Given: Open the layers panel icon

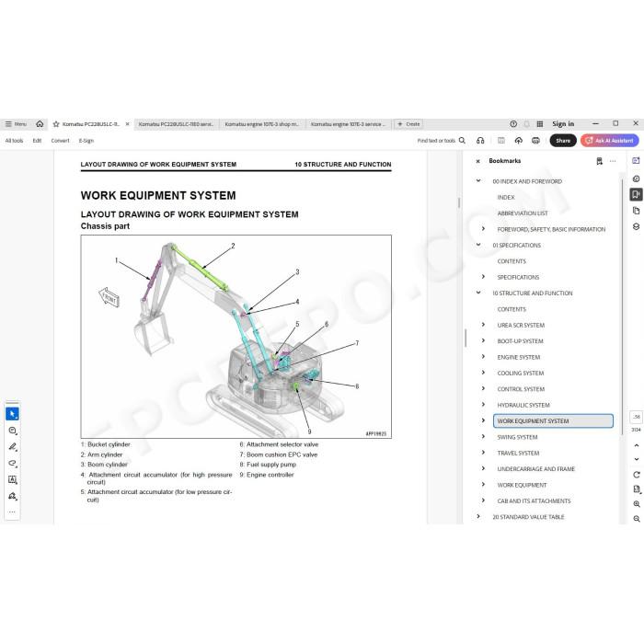Looking at the screenshot, I should (636, 226).
